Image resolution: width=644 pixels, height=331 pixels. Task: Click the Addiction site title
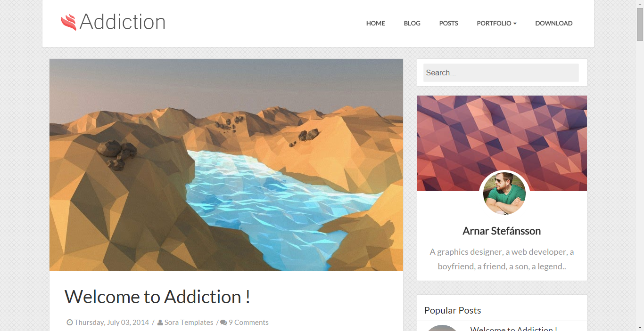pos(123,22)
